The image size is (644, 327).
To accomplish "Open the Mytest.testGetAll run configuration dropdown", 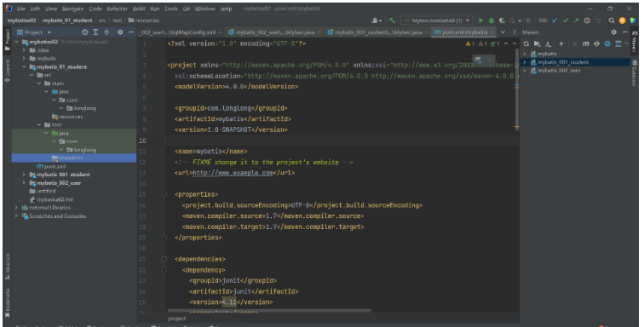I will click(x=437, y=20).
